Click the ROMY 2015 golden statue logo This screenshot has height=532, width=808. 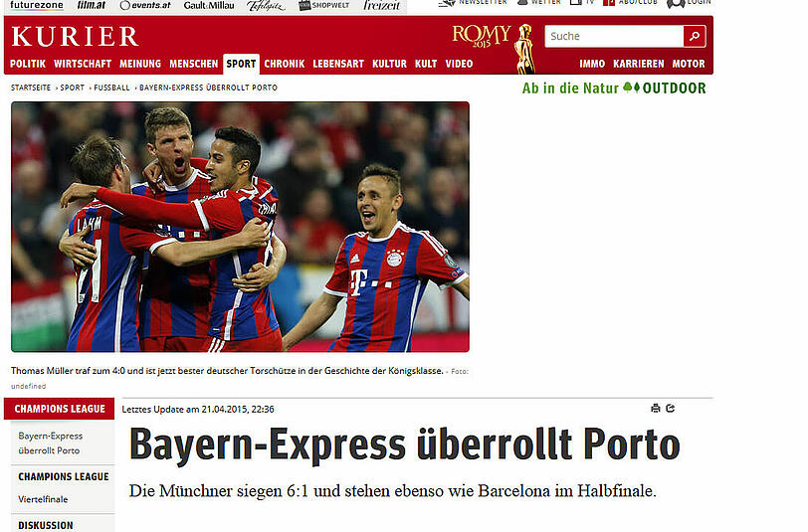coord(494,48)
